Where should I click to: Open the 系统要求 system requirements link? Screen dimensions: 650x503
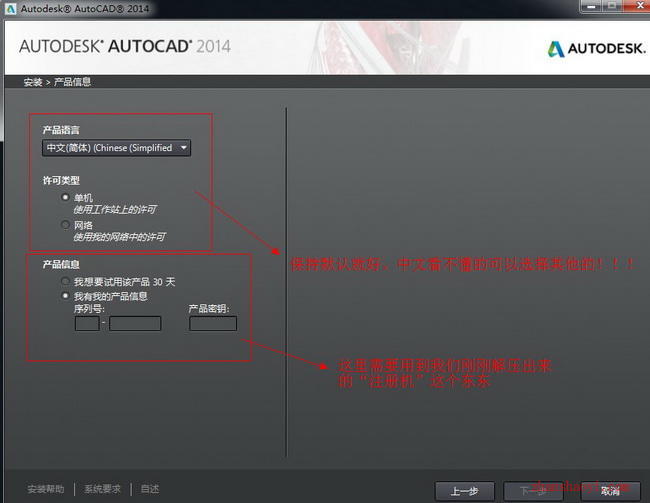pos(102,489)
